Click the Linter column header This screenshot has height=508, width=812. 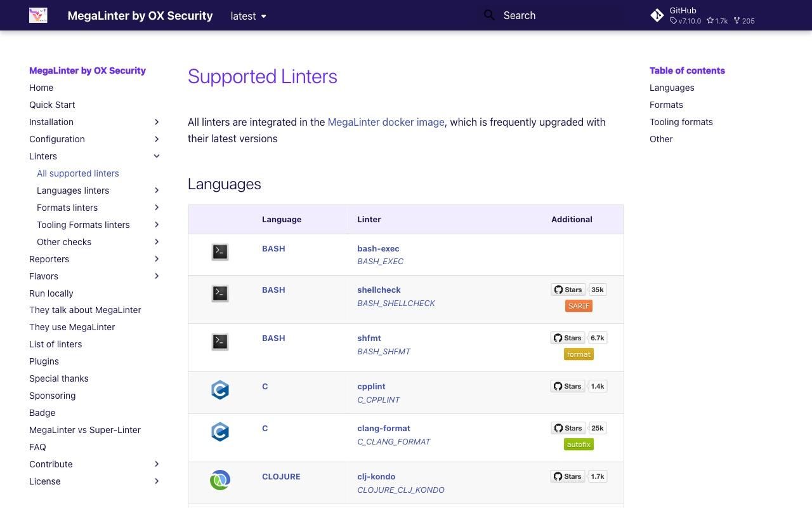369,219
